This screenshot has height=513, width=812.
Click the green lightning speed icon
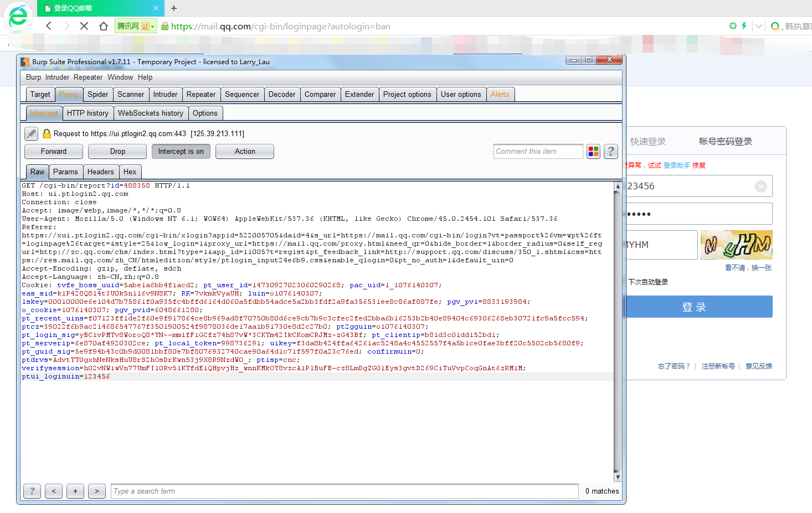point(744,26)
